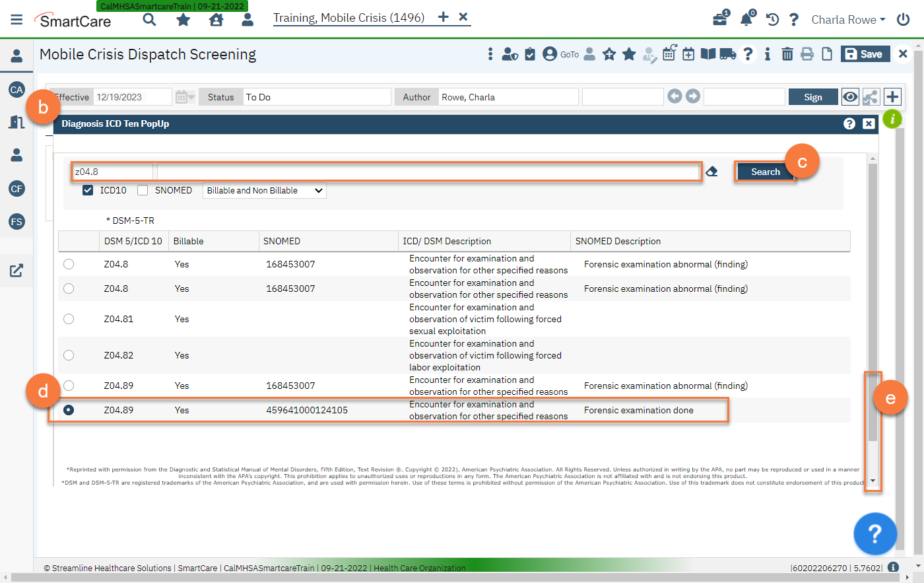Image resolution: width=924 pixels, height=583 pixels.
Task: Click inside the z04.8 search field
Action: pyautogui.click(x=111, y=171)
